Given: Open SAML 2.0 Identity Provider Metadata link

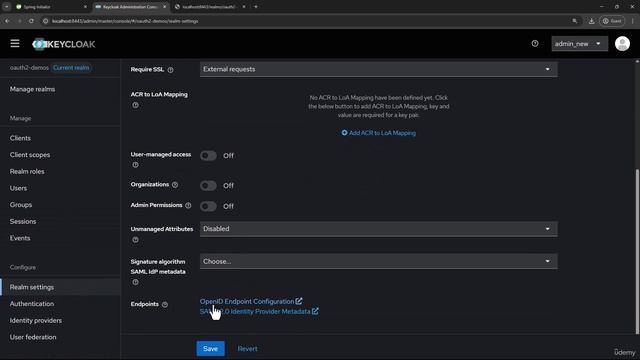Looking at the screenshot, I should tap(259, 311).
